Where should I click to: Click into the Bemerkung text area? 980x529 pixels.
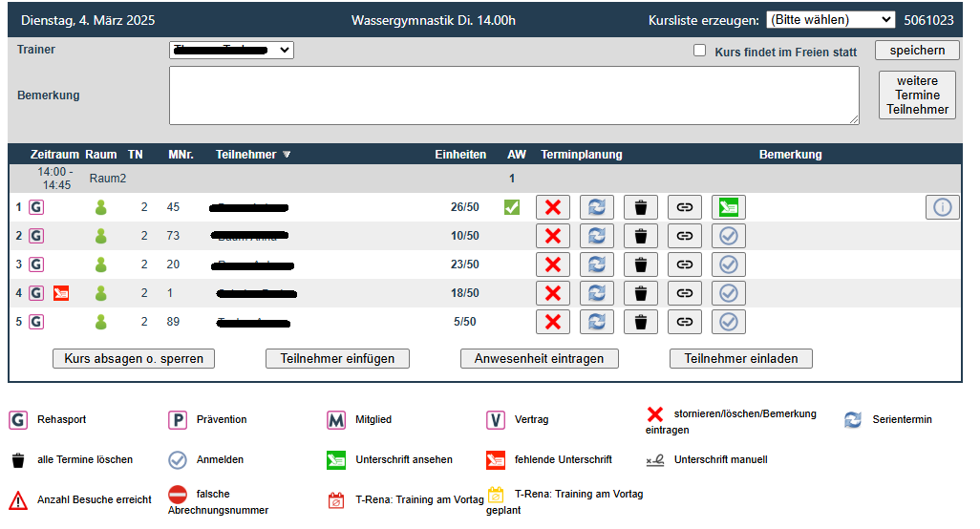(x=514, y=95)
